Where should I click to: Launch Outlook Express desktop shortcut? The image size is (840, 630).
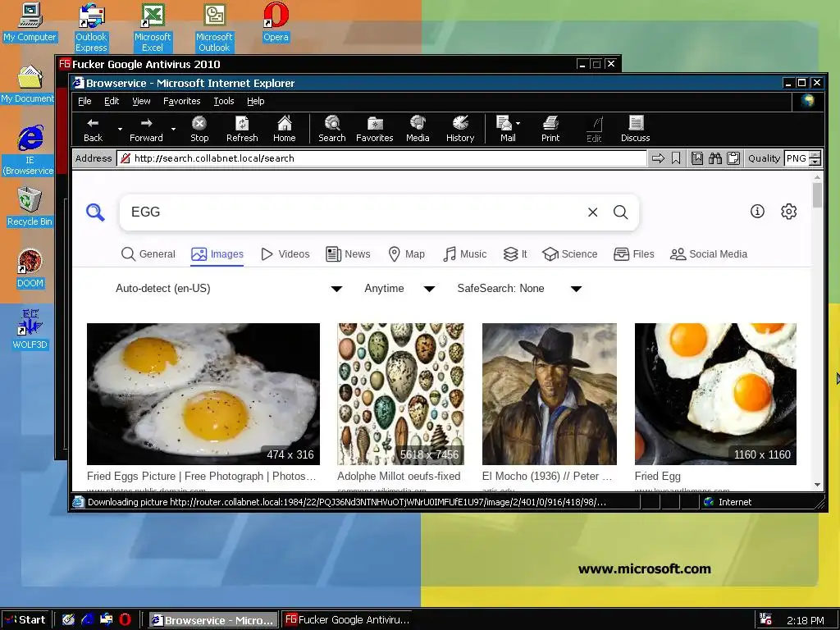[91, 27]
